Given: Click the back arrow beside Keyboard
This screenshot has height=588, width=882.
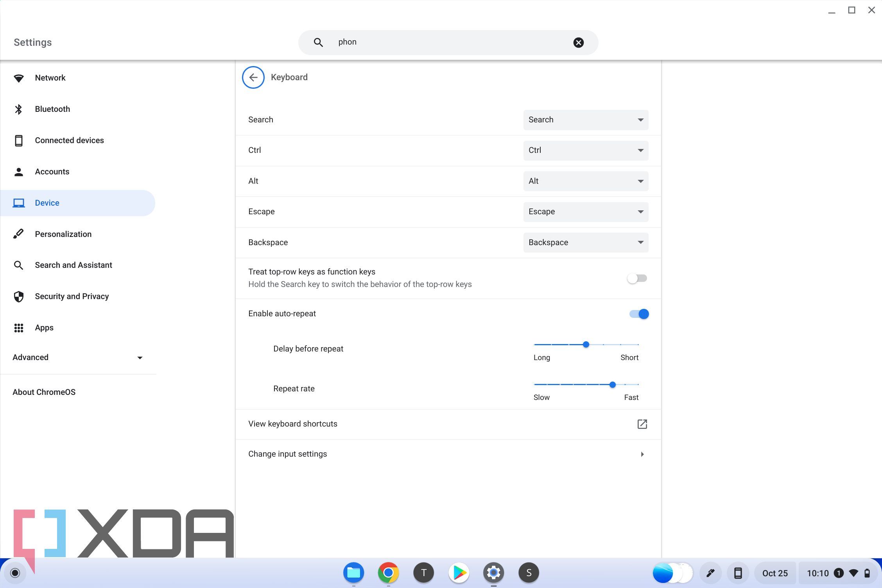Looking at the screenshot, I should tap(253, 77).
